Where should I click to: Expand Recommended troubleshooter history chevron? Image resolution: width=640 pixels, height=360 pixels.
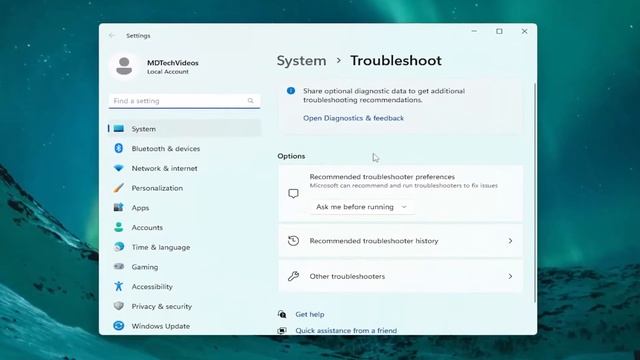click(x=510, y=241)
